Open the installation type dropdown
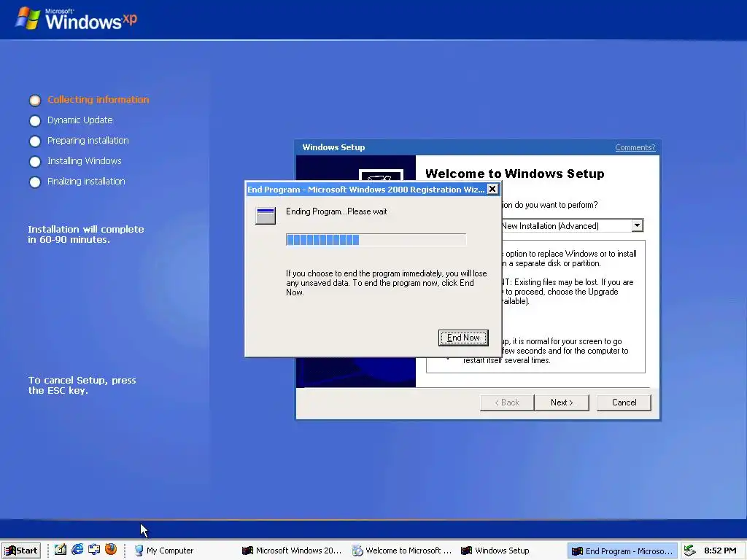Screen dimensions: 747x560 point(637,226)
